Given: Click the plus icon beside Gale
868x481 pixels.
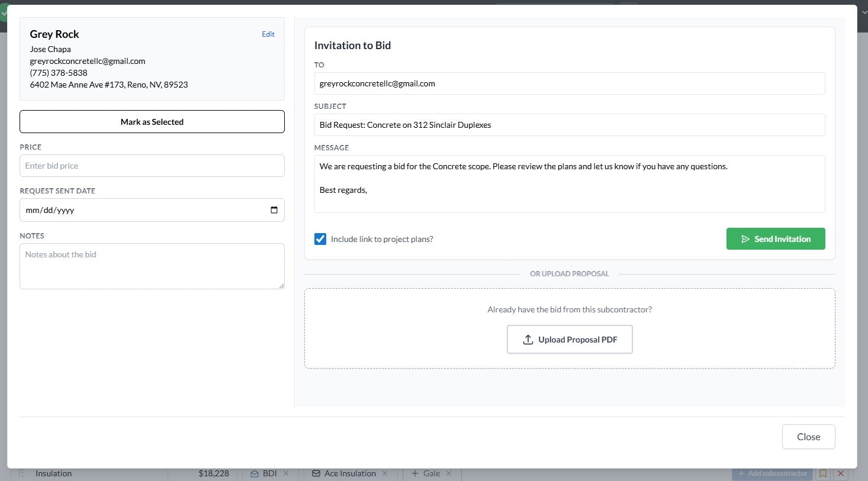Looking at the screenshot, I should 415,473.
